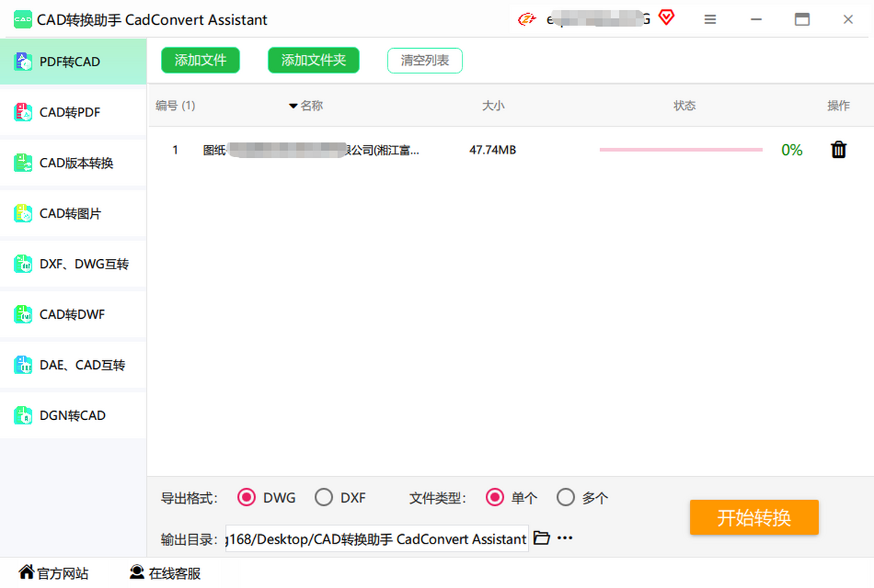Image resolution: width=874 pixels, height=588 pixels.
Task: Click the red VIP diamond badge icon
Action: (x=666, y=17)
